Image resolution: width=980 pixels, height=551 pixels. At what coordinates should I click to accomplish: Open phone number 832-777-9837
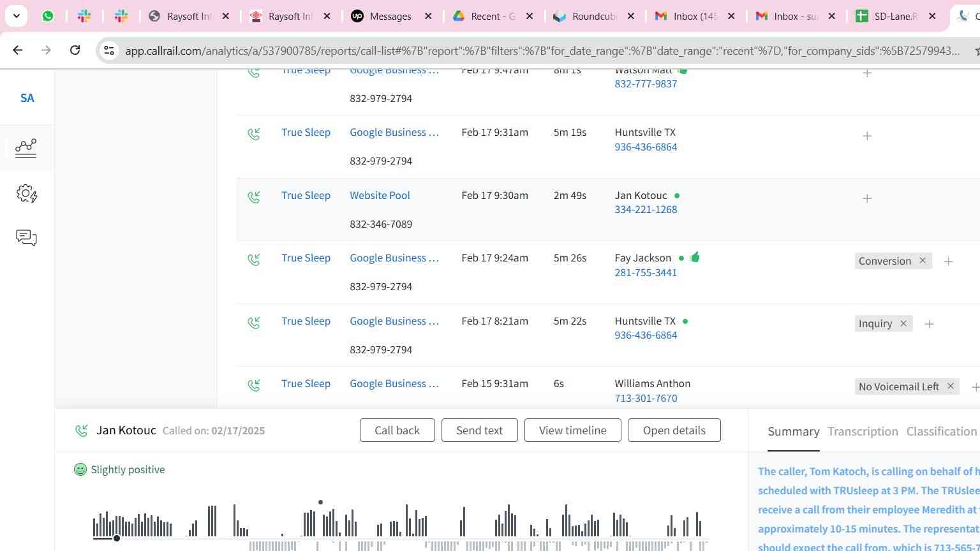tap(646, 84)
